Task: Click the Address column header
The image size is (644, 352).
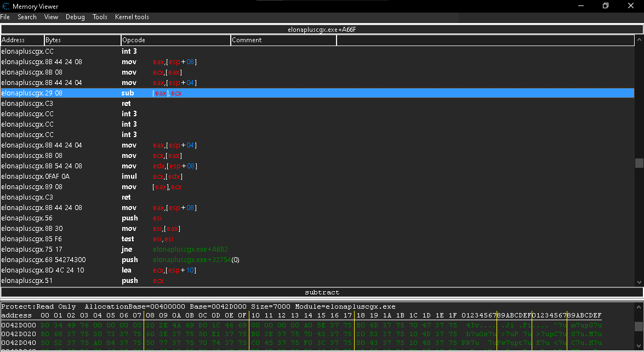Action: (x=22, y=40)
